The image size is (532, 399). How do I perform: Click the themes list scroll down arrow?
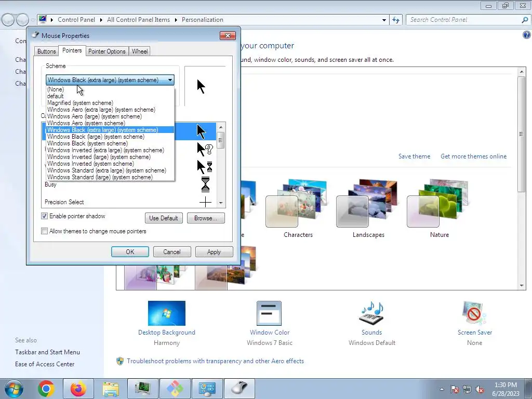522,286
